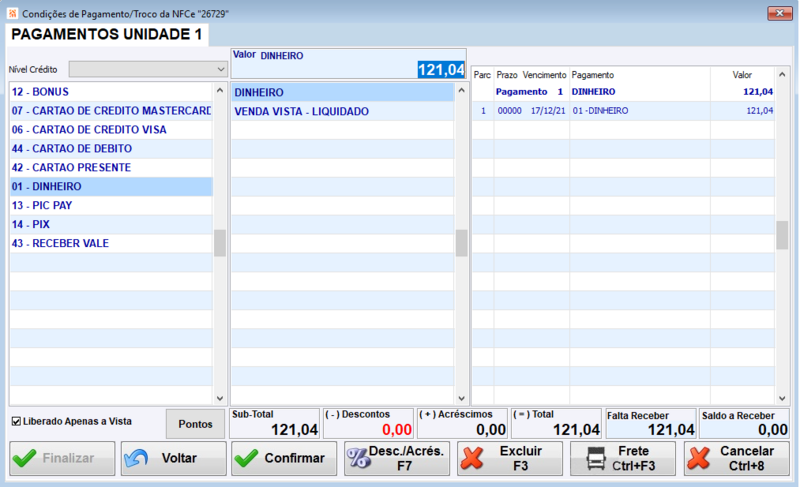
Task: Click the Prazo column header
Action: (507, 75)
